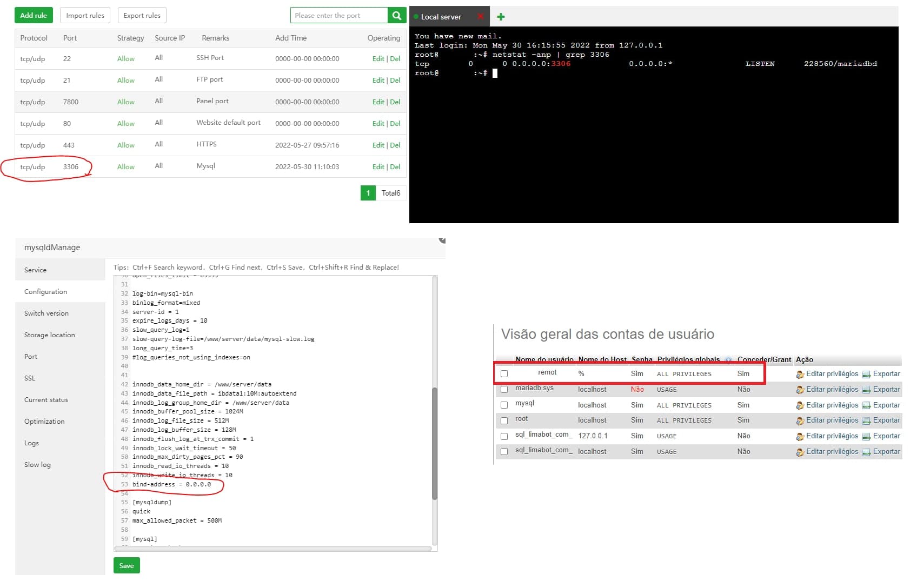Click Del for the 3306 Mysql rule
This screenshot has height=588, width=917.
point(395,166)
